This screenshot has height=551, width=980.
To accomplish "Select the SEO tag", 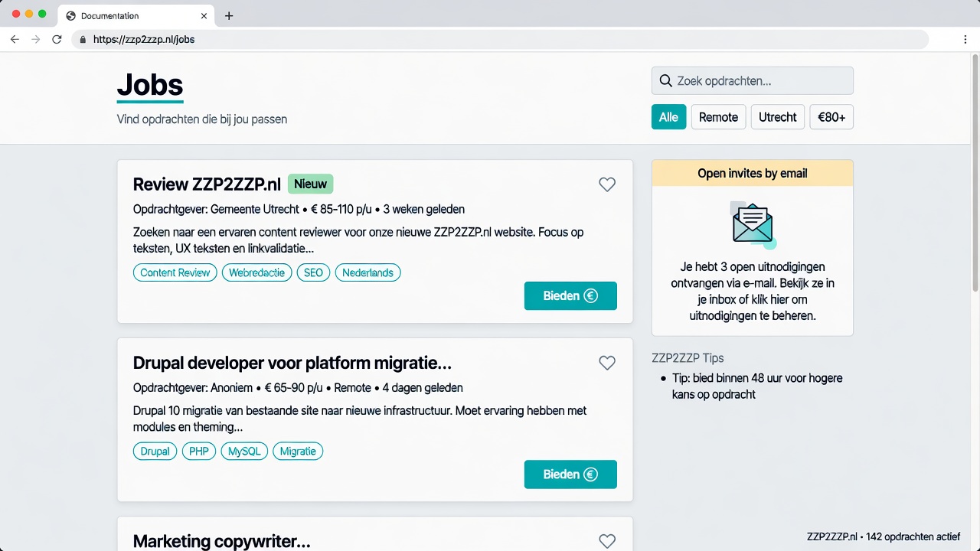I will (313, 272).
